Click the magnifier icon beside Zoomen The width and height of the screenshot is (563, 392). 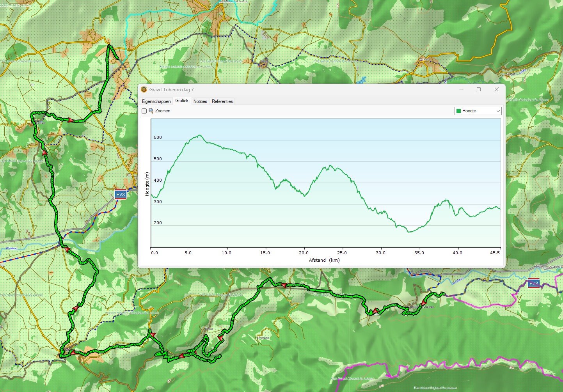151,111
